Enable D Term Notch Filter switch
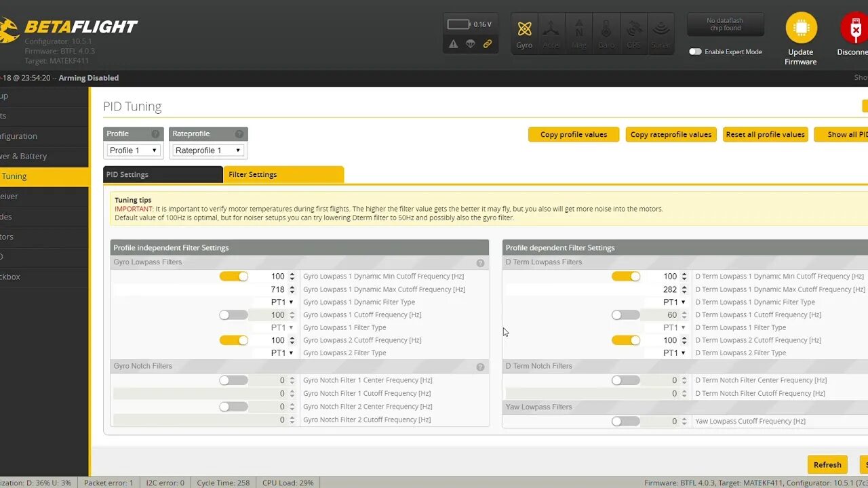This screenshot has height=488, width=868. tap(626, 380)
